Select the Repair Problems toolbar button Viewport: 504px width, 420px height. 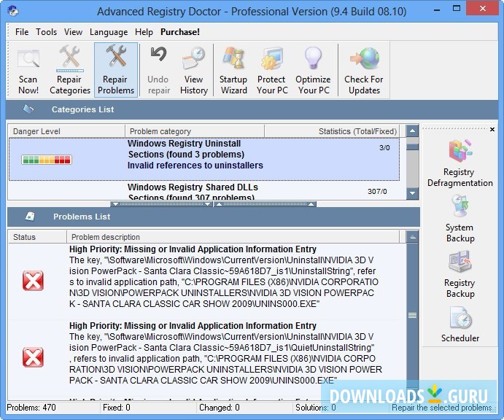coord(116,70)
